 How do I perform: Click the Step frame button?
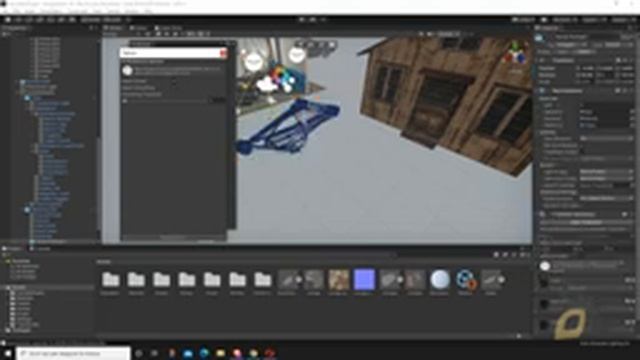323,20
